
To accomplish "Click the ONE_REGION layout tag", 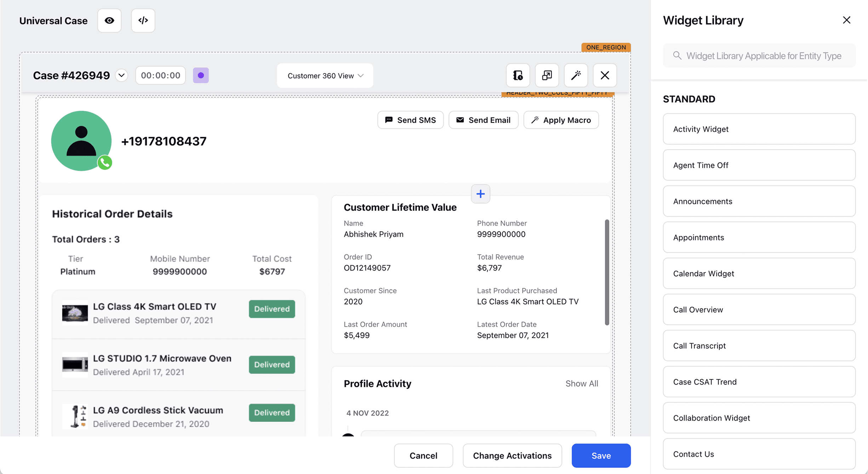I will pyautogui.click(x=606, y=47).
